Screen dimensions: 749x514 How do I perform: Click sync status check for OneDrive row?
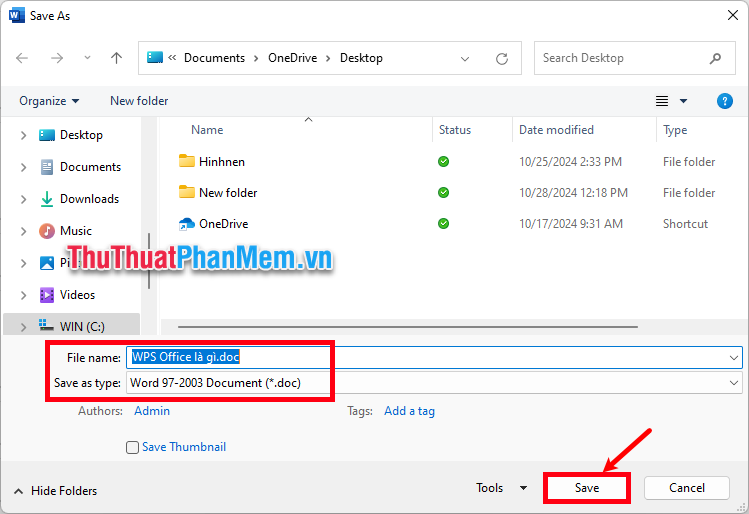[443, 224]
